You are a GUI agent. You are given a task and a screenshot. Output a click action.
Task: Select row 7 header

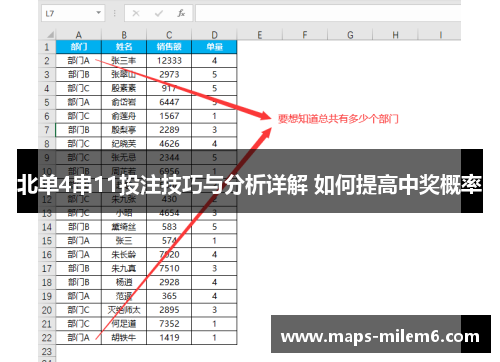point(47,130)
